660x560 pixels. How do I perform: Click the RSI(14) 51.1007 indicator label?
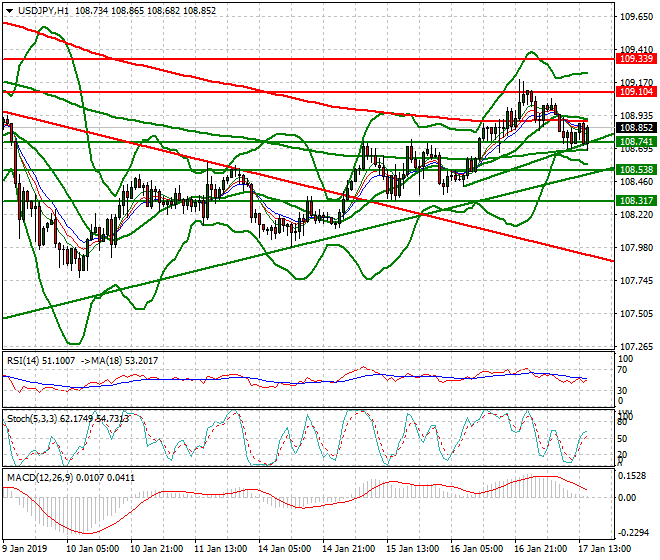click(x=41, y=361)
